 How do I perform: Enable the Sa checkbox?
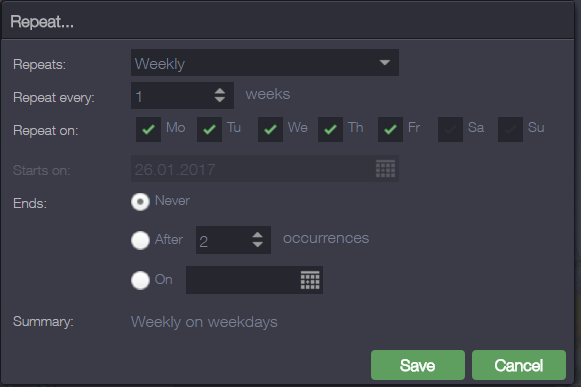pyautogui.click(x=450, y=129)
